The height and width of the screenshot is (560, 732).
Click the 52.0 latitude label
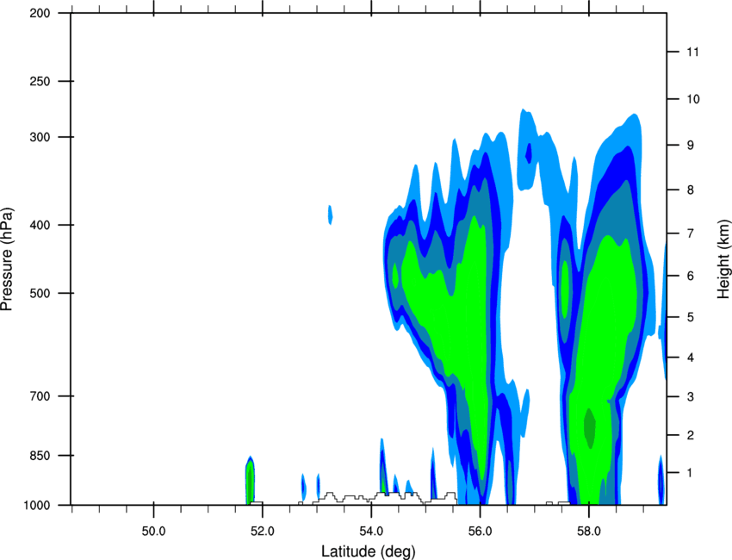click(263, 532)
